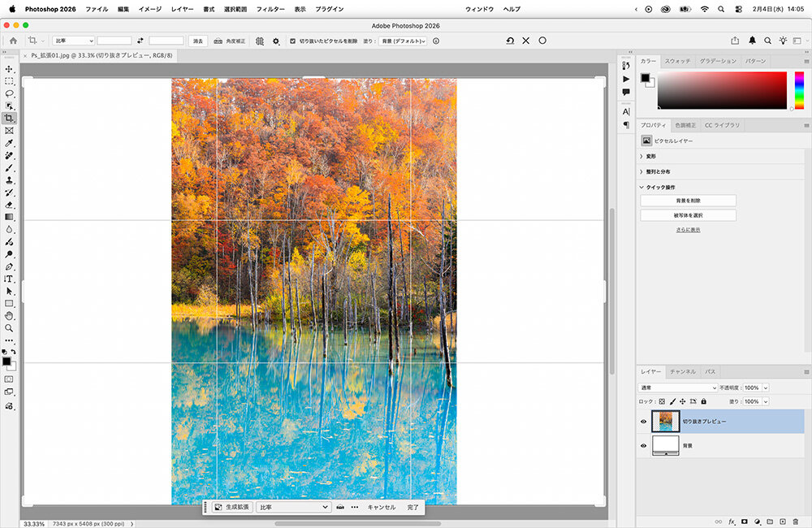Screen dimensions: 812x528
Task: Hide the 切り抜きプレビュー layer
Action: pyautogui.click(x=643, y=422)
